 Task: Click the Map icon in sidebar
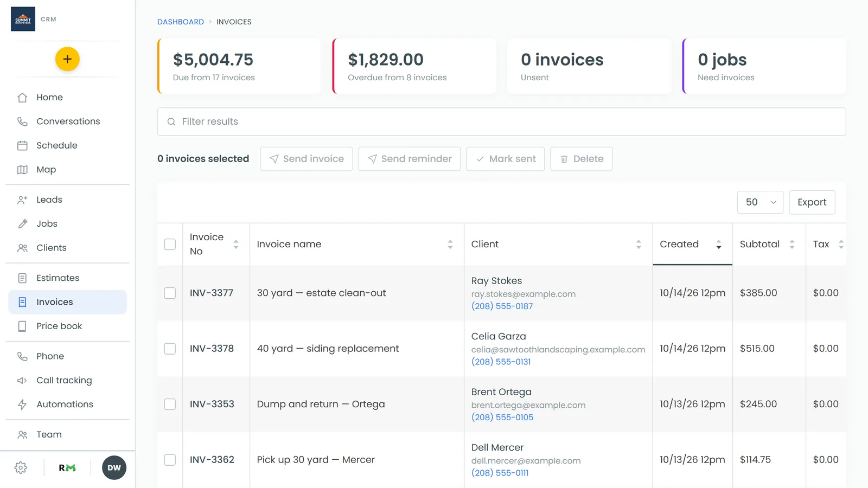22,170
